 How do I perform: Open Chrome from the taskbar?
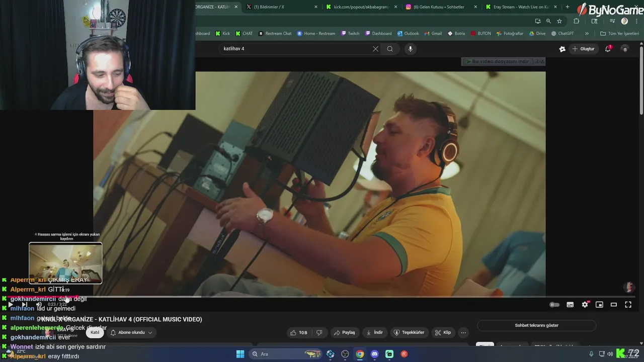[x=360, y=354]
